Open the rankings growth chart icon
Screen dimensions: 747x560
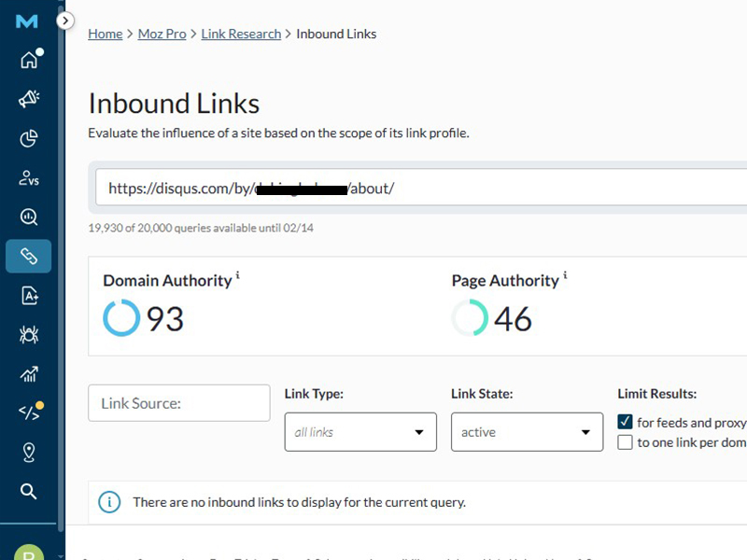pyautogui.click(x=29, y=374)
